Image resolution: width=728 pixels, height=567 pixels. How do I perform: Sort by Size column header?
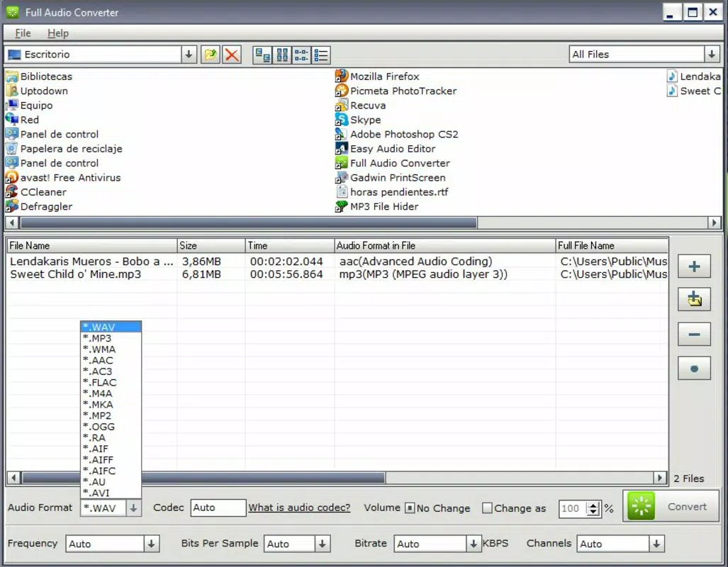[x=211, y=246]
